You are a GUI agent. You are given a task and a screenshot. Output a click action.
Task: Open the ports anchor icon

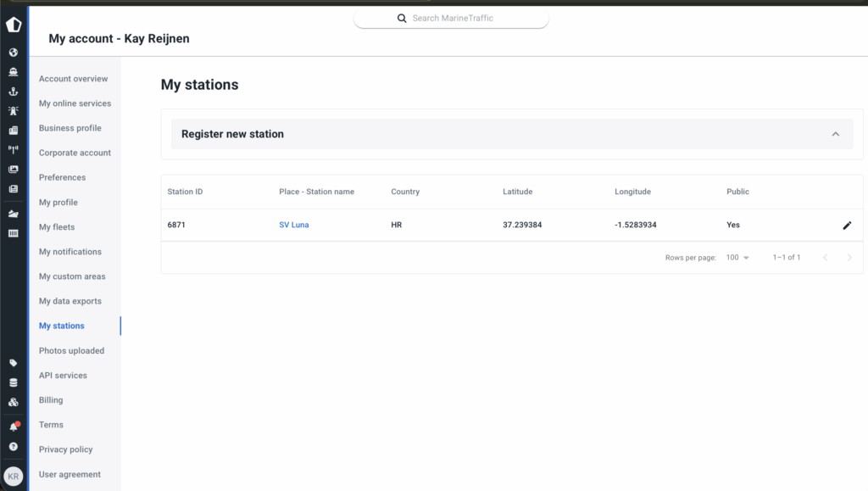[13, 92]
